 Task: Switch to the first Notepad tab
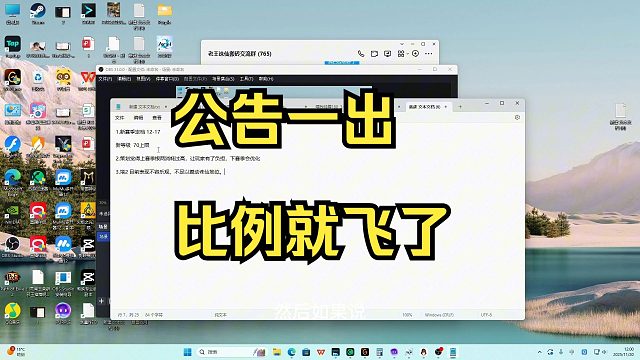[144, 107]
